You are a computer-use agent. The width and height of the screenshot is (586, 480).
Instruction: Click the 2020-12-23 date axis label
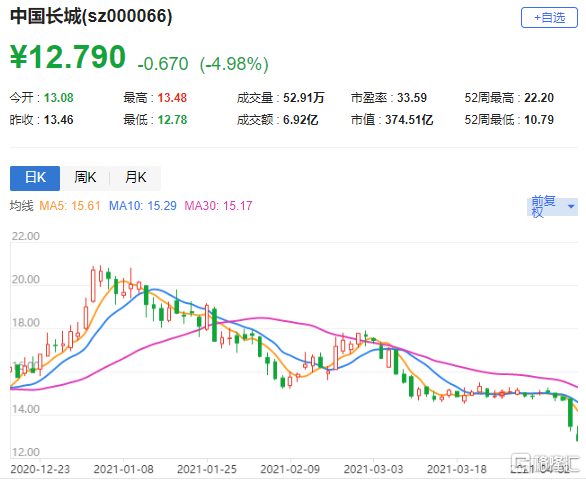tap(40, 469)
